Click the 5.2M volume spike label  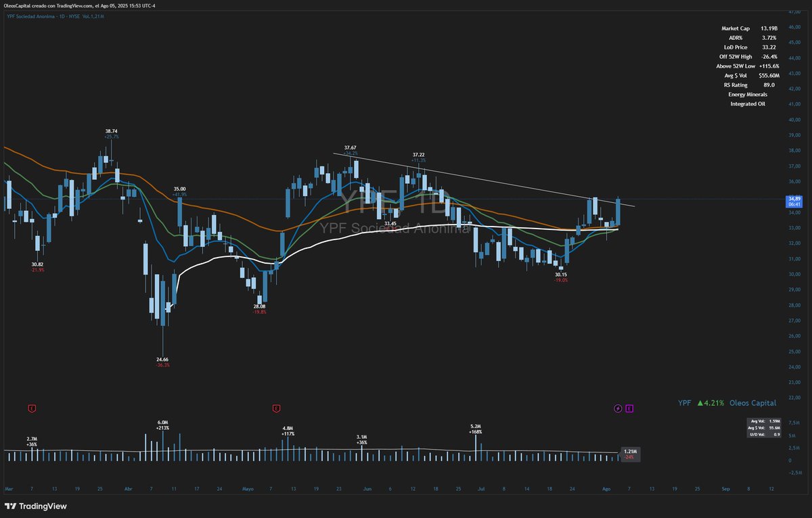click(475, 426)
